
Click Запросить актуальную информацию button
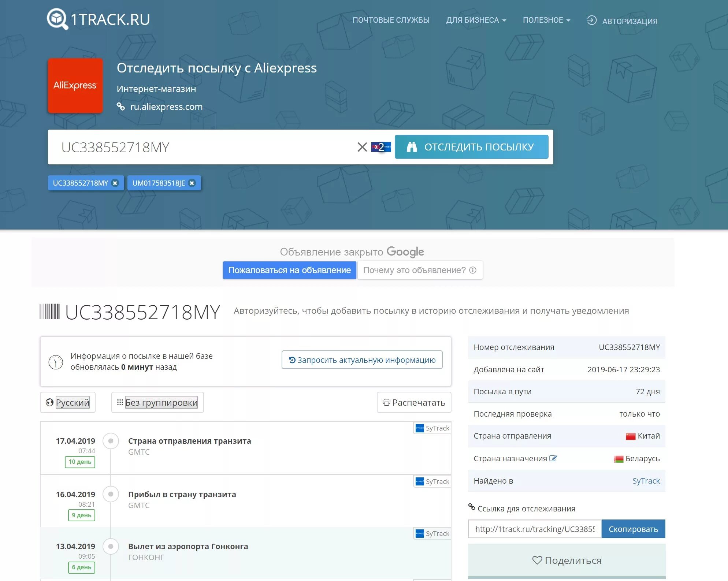(x=362, y=360)
